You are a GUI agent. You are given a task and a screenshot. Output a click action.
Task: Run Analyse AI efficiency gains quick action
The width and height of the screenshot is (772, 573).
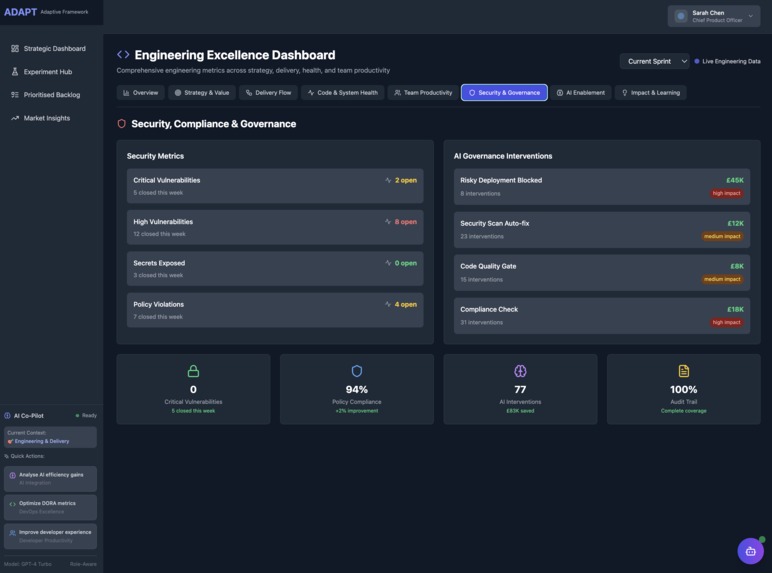click(x=50, y=478)
